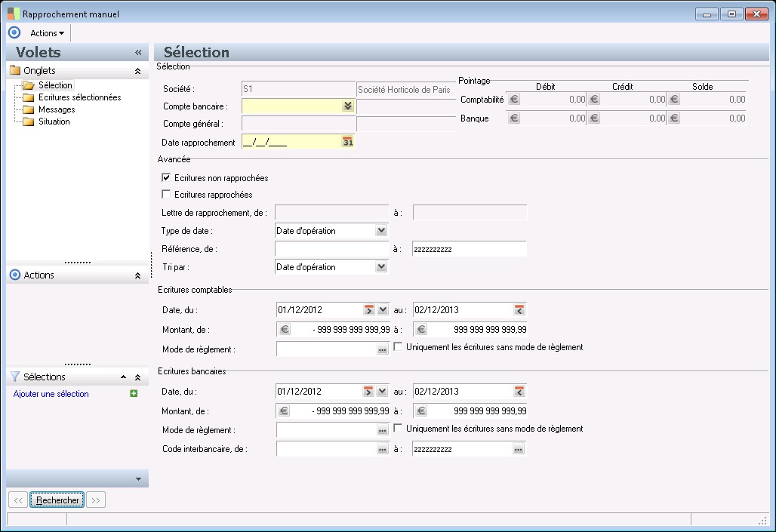776x532 pixels.
Task: Open the Tri par dropdown
Action: click(x=381, y=266)
